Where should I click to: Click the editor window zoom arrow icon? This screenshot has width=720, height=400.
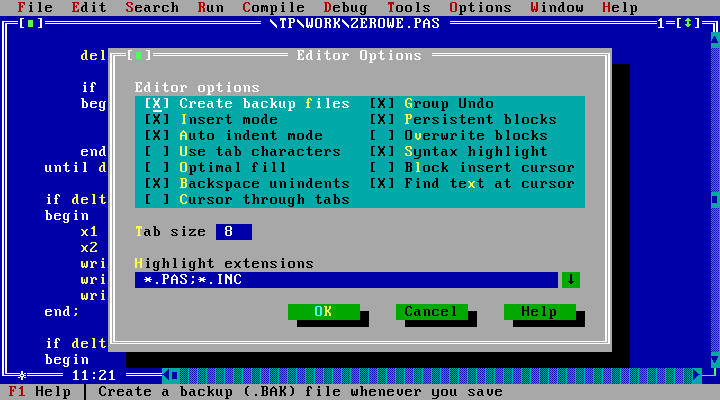tap(689, 24)
